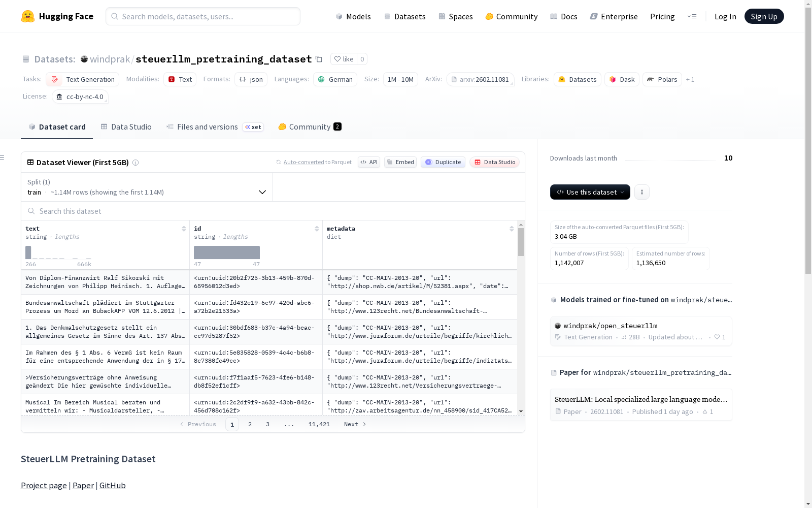Click Next in the viewer pagination
This screenshot has width=812, height=508.
(x=355, y=424)
